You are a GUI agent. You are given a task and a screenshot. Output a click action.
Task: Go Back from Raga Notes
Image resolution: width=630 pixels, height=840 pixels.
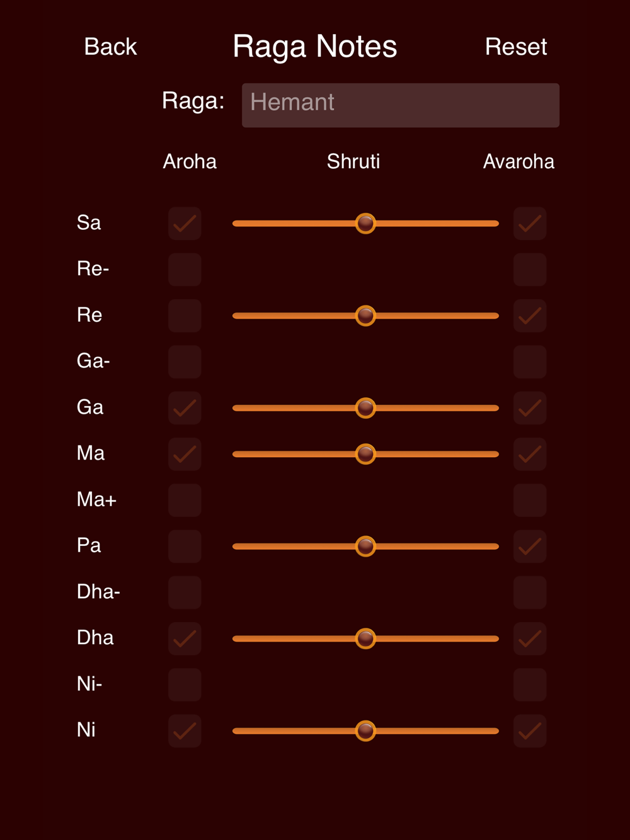coord(110,47)
